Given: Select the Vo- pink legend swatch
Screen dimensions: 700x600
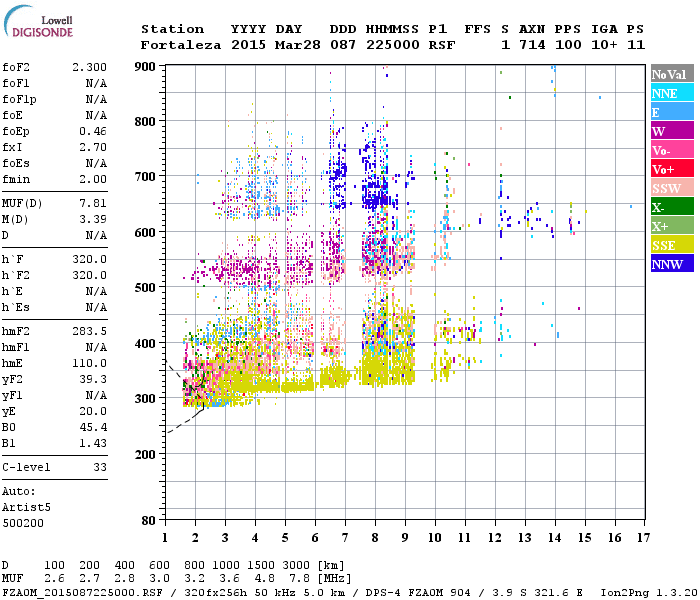Looking at the screenshot, I should pos(672,150).
